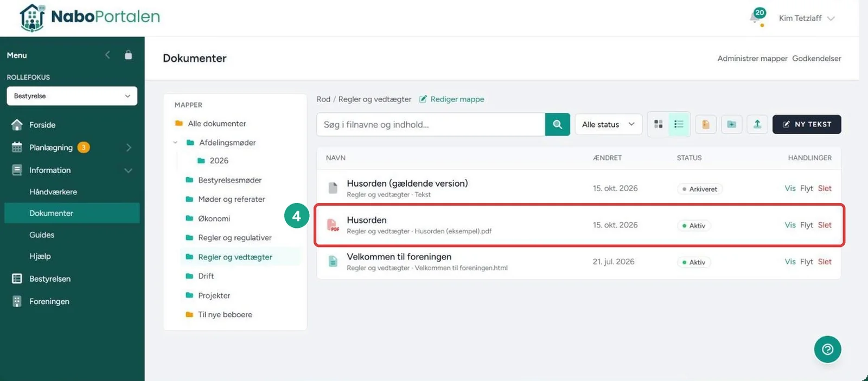
Task: Open Guides in the sidebar
Action: tap(42, 235)
